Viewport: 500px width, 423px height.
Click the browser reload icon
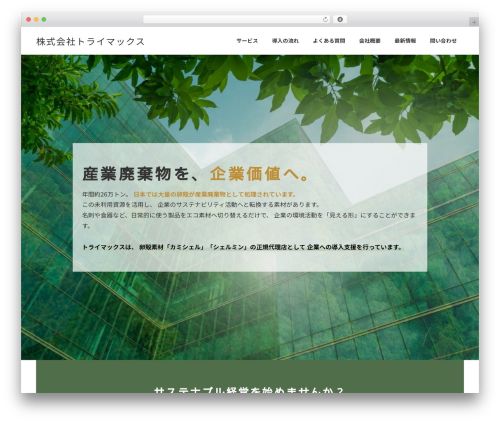pyautogui.click(x=325, y=20)
